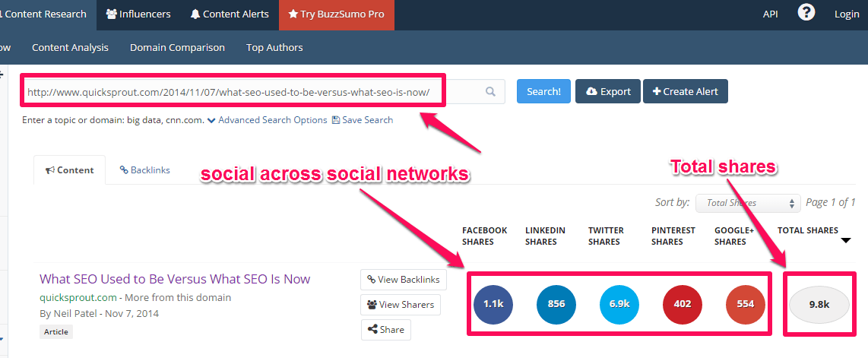Click the Pinterest 402 shares circle
Viewport: 868px width, 358px height.
[x=683, y=304]
